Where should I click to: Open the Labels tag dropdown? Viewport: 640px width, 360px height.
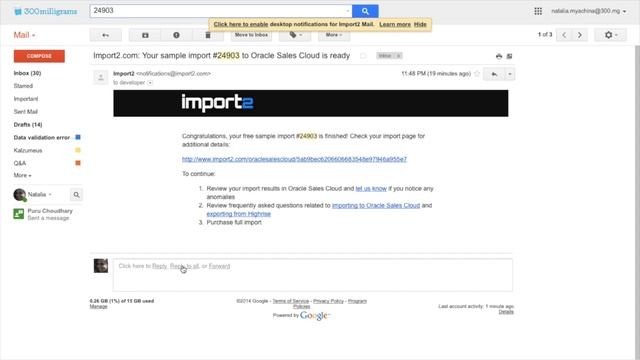(295, 35)
